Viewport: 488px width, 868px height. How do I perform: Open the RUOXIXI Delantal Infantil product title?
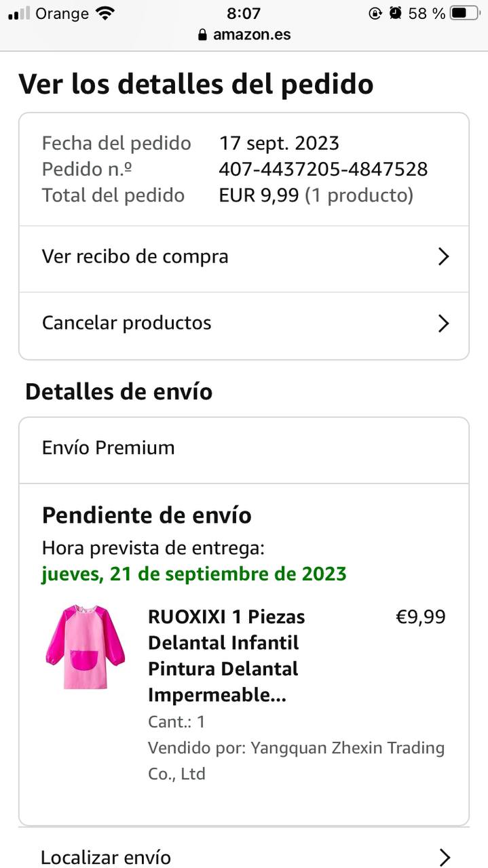pos(226,656)
